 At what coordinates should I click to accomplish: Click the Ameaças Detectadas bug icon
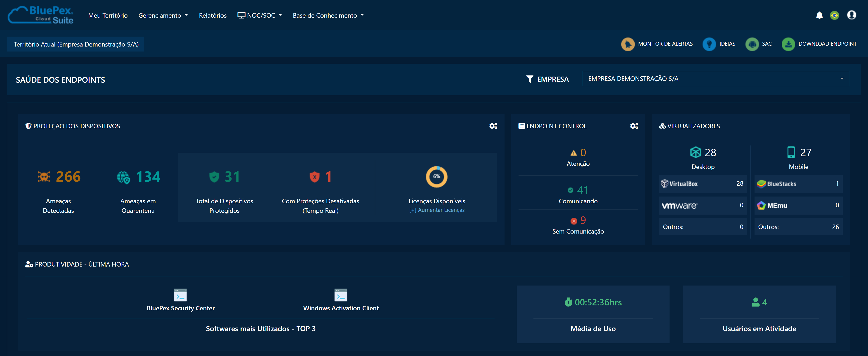pyautogui.click(x=44, y=176)
